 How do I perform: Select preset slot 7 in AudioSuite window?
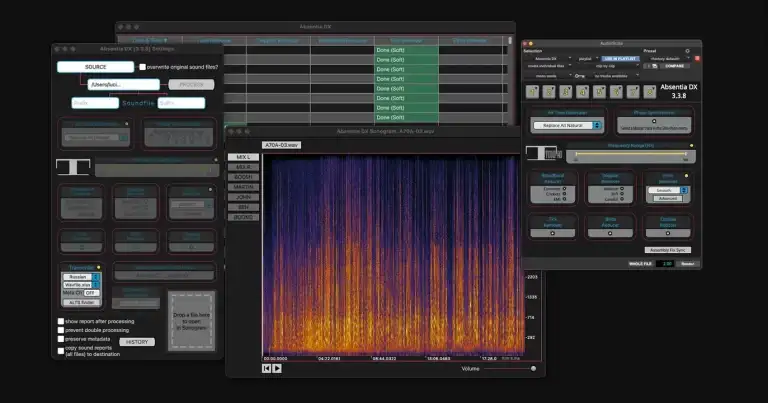(x=633, y=92)
